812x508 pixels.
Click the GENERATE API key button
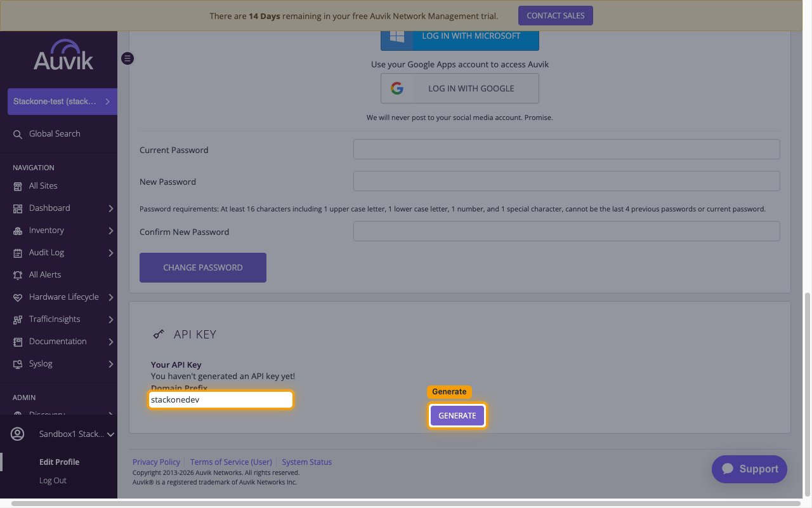pos(457,416)
